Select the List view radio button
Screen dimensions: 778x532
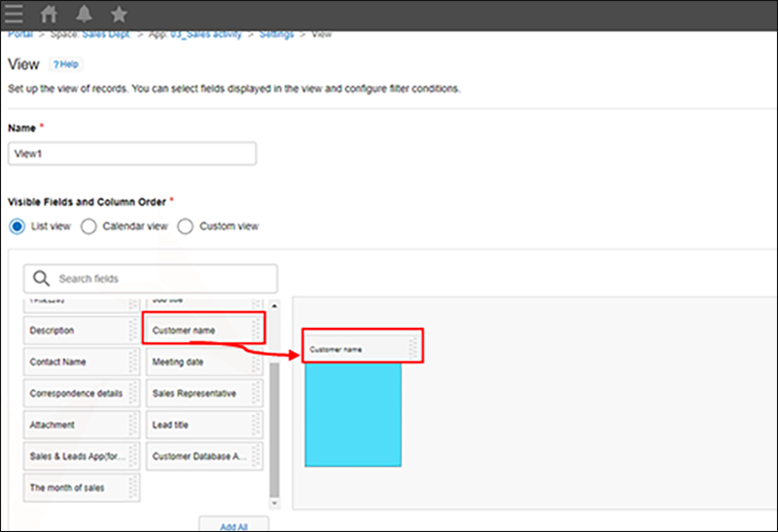click(x=17, y=227)
